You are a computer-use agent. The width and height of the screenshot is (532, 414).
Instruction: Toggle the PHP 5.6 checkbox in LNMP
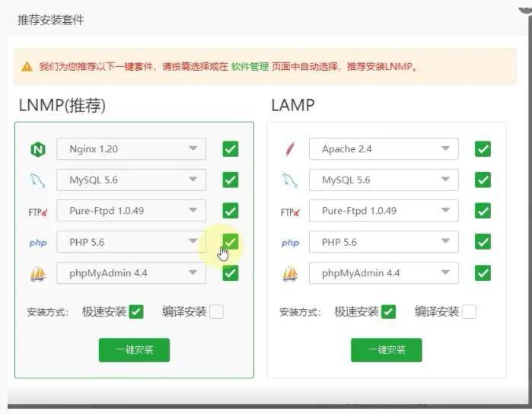[x=231, y=242]
